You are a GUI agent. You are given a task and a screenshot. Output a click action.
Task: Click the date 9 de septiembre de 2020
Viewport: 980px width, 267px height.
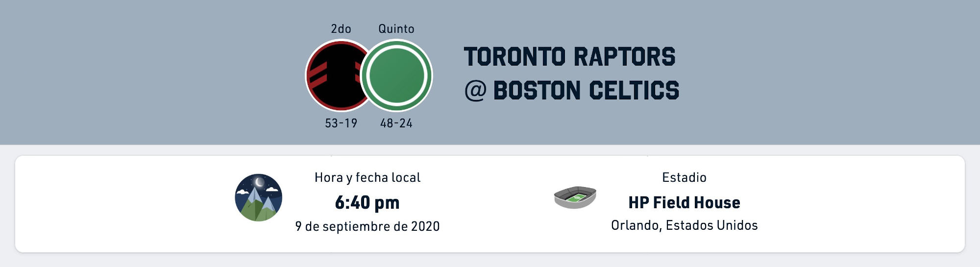367,226
